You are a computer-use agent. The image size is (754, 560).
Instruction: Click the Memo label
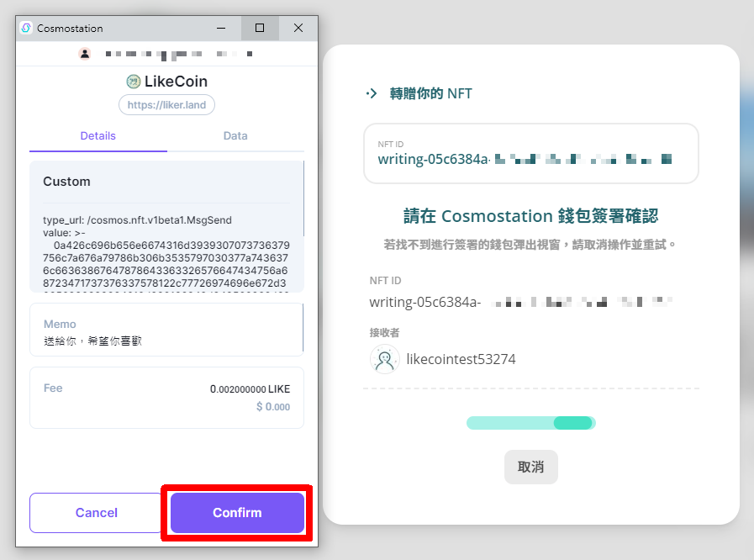(60, 324)
